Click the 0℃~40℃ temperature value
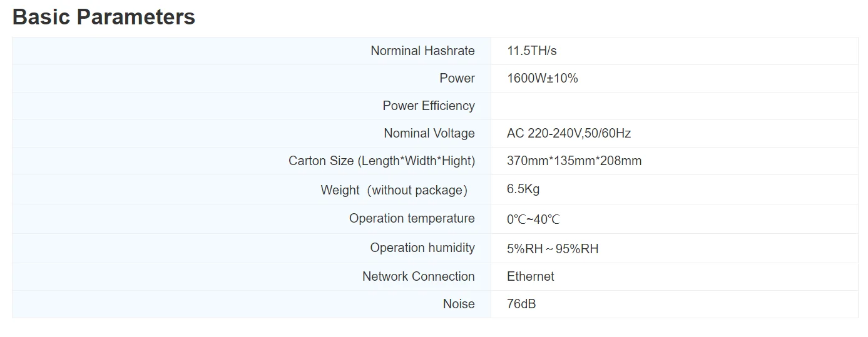This screenshot has height=337, width=868. pos(533,219)
